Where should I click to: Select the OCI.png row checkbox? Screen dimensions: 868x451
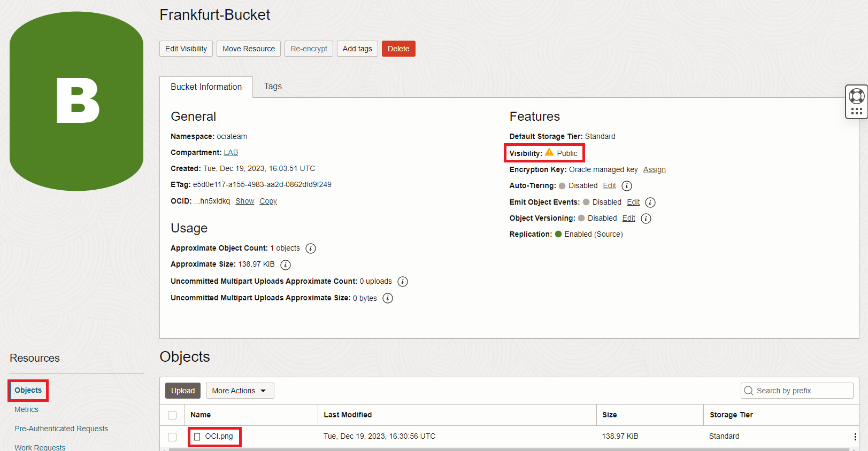[172, 437]
